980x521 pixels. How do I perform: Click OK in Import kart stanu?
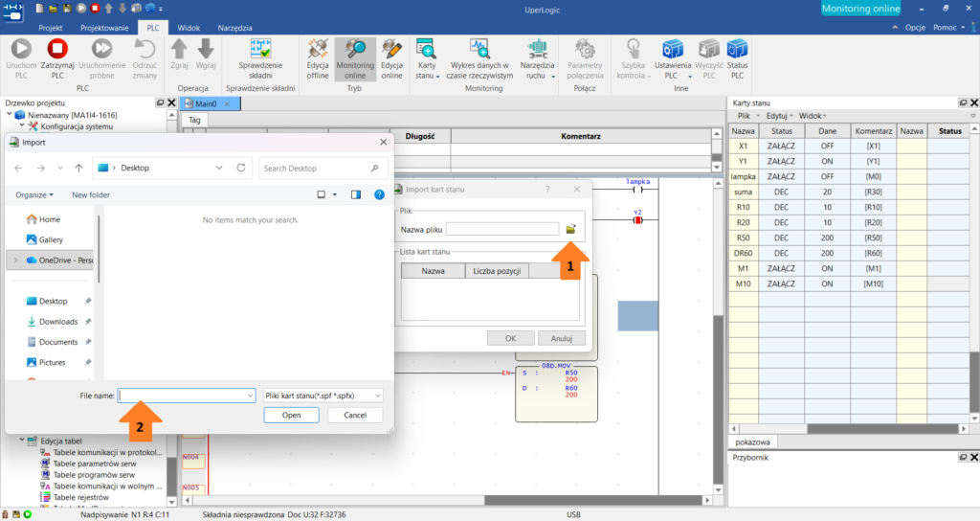511,338
